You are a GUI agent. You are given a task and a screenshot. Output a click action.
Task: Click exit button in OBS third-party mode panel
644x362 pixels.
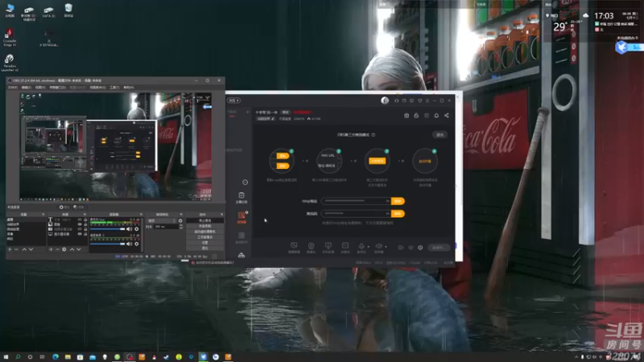tap(440, 134)
